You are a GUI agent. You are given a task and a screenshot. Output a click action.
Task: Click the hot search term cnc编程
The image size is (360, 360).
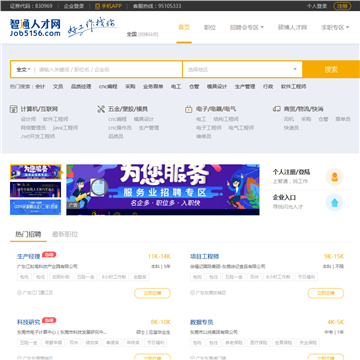coord(108,86)
